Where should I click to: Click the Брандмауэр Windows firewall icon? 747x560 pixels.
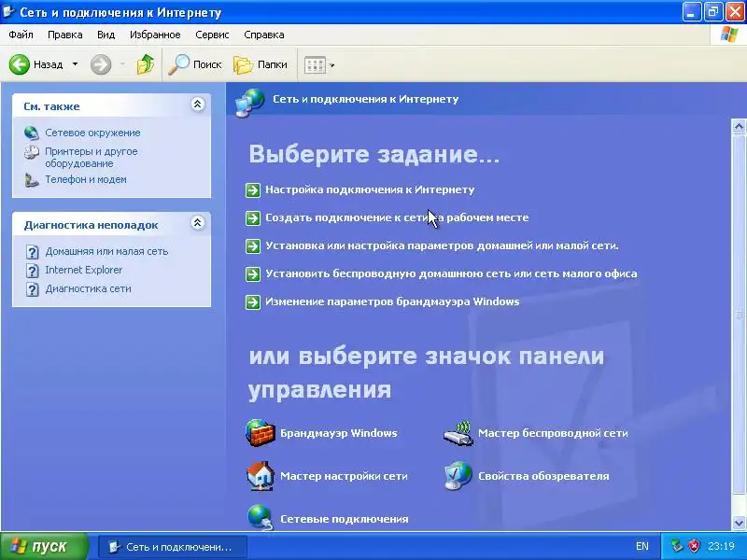(261, 433)
